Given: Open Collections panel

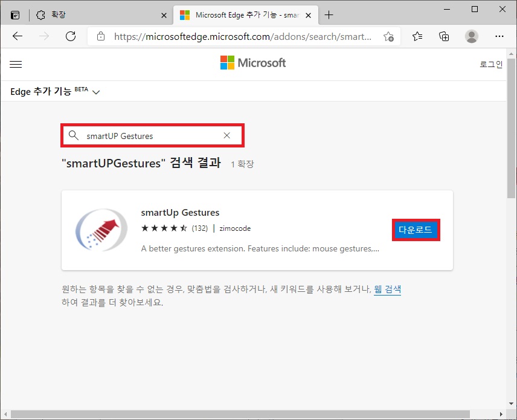Looking at the screenshot, I should (x=444, y=36).
